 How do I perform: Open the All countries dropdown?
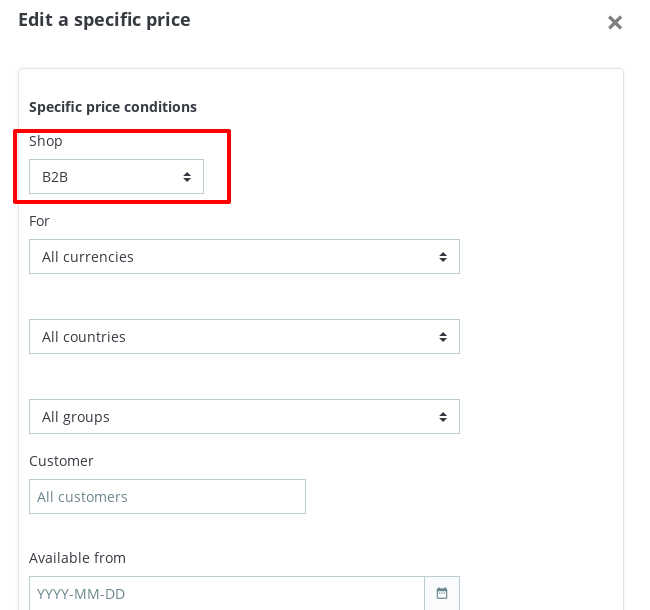[244, 337]
